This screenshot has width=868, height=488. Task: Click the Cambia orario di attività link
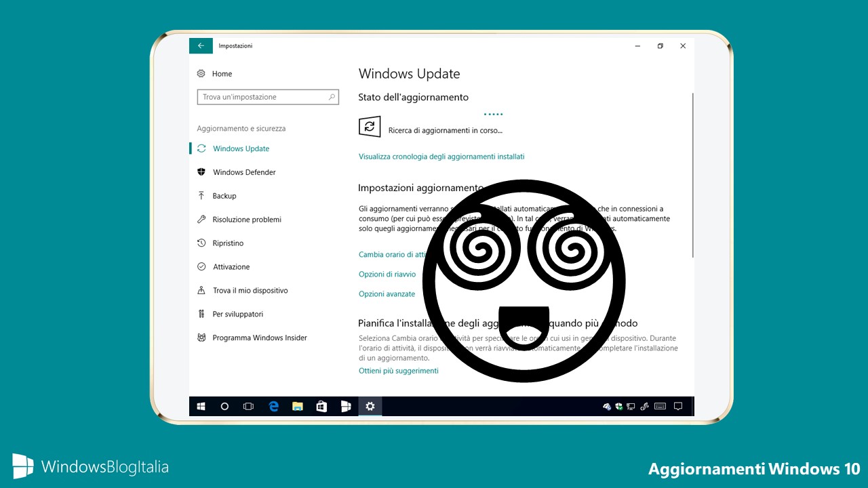click(393, 255)
